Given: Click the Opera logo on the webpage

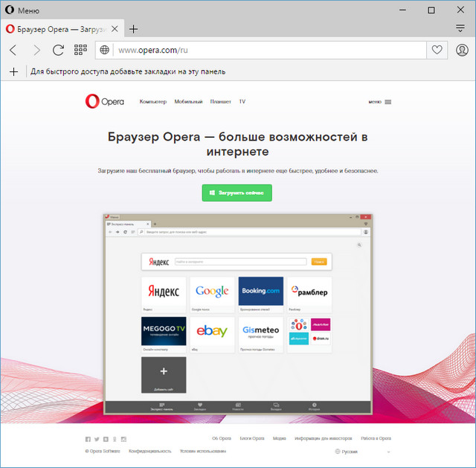Looking at the screenshot, I should coord(106,101).
